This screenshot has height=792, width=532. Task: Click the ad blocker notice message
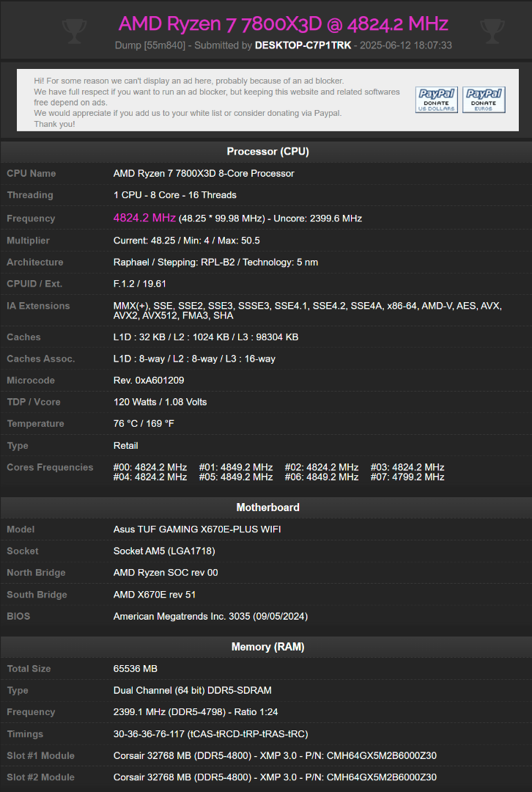(217, 103)
